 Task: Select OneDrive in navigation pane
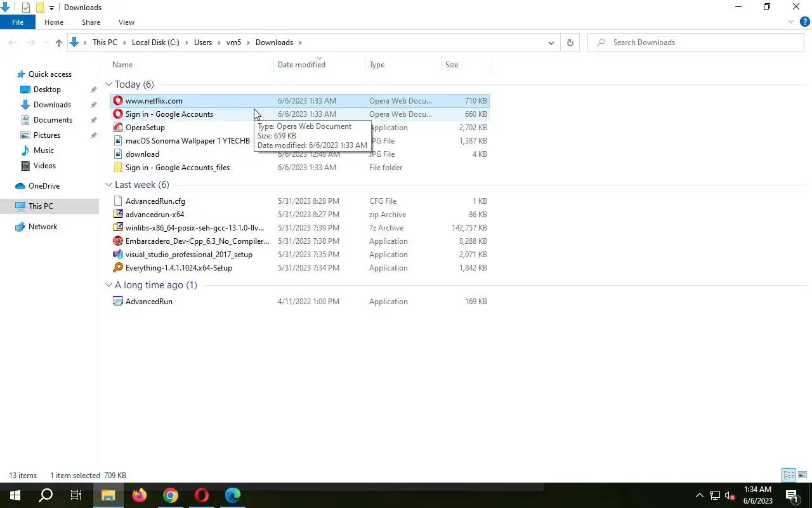click(x=44, y=186)
